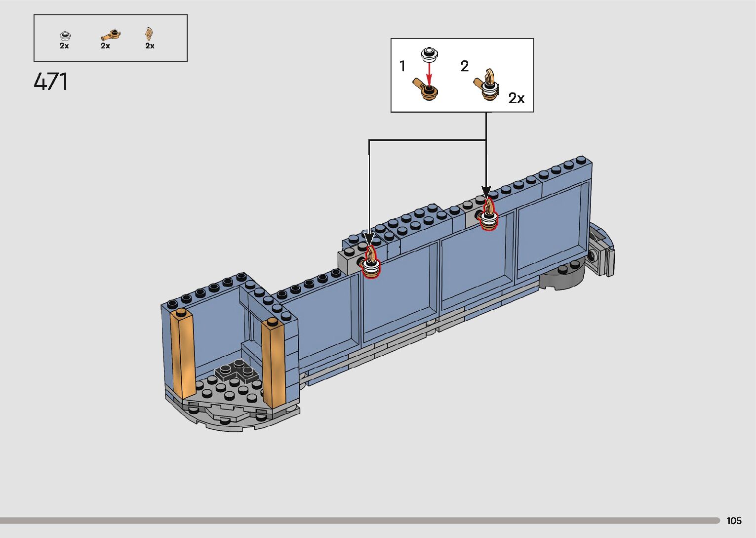Click the right tan pillar of the model

pos(273,363)
